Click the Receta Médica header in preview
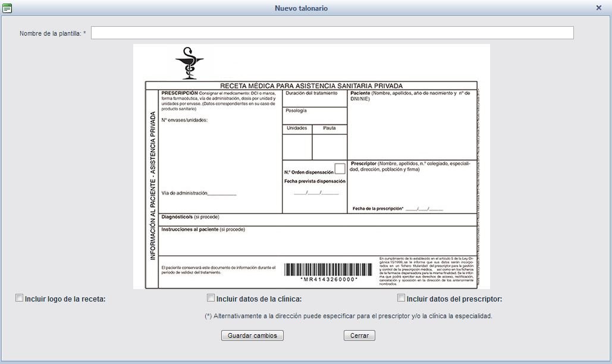The width and height of the screenshot is (612, 364). (x=311, y=86)
